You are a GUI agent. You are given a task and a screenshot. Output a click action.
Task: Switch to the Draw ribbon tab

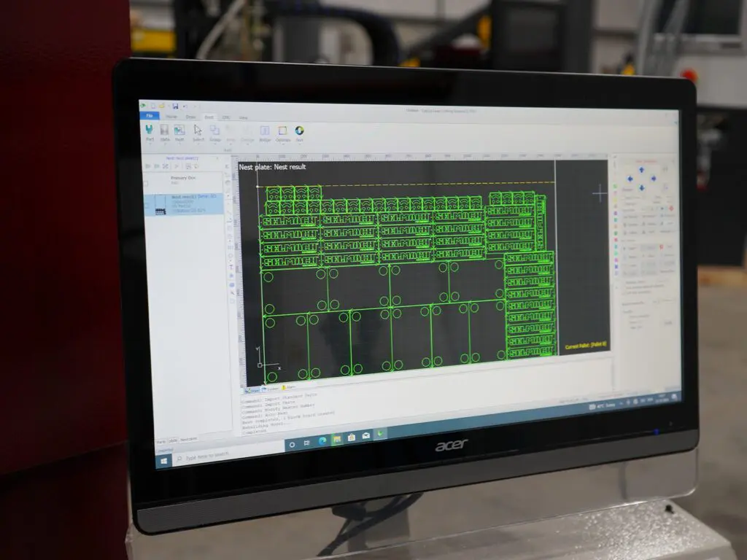[190, 117]
